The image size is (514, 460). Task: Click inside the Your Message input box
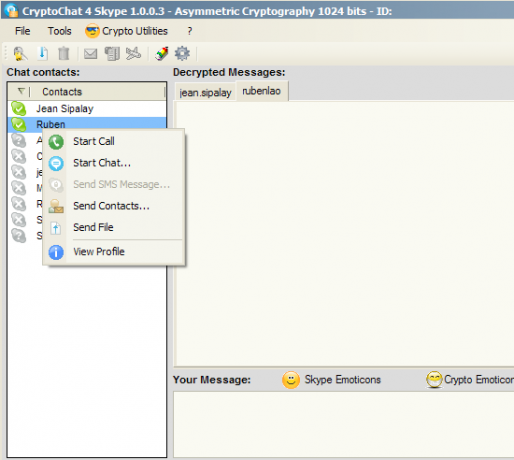pyautogui.click(x=344, y=425)
